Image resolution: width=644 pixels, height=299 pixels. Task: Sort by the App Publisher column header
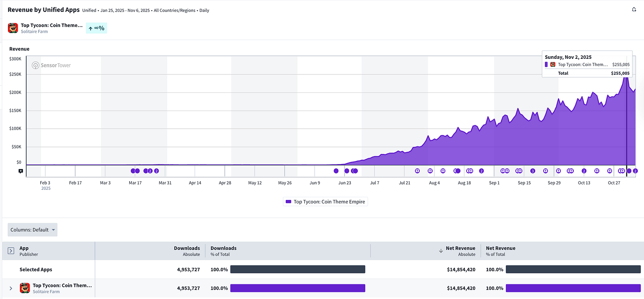click(x=29, y=251)
